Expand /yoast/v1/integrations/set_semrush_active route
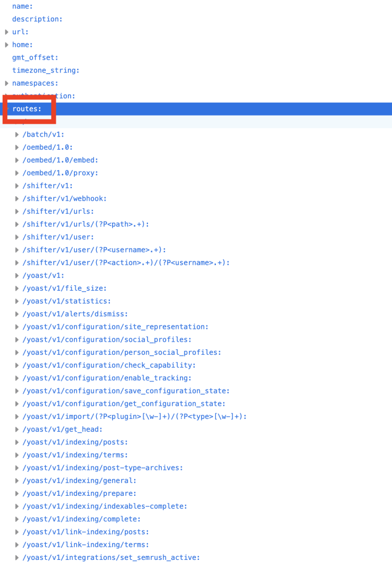This screenshot has height=566, width=392. (x=17, y=558)
